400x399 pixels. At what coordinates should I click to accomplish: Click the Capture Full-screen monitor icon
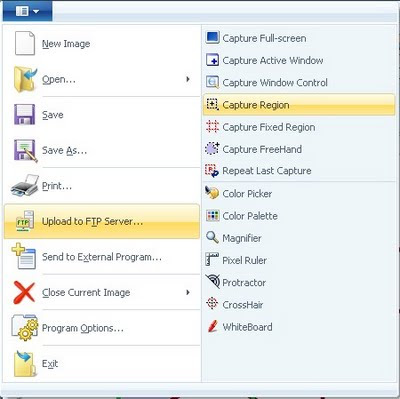point(212,38)
